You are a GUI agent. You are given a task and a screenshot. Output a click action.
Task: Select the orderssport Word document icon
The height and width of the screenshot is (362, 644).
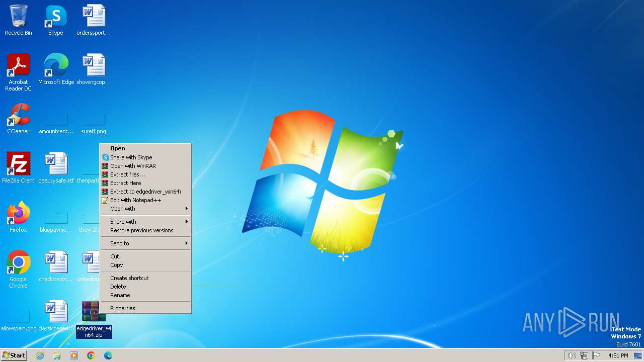(94, 20)
